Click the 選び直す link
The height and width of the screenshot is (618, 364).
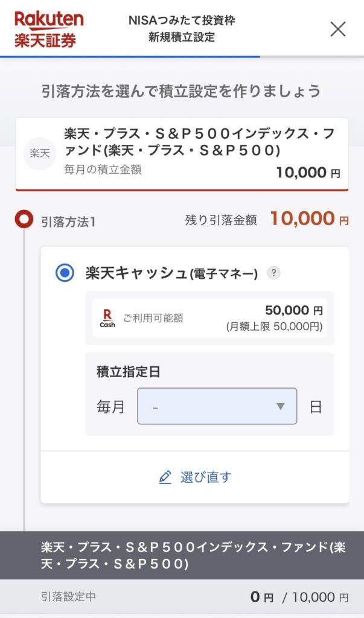[x=205, y=477]
